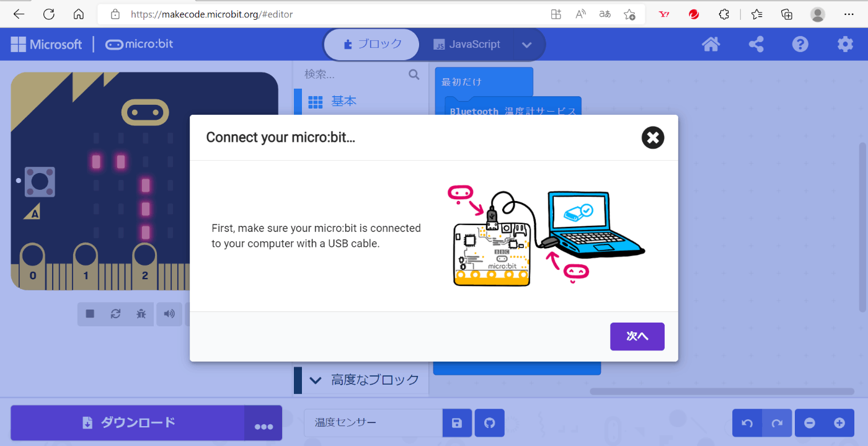Undo last editor action

pyautogui.click(x=747, y=423)
